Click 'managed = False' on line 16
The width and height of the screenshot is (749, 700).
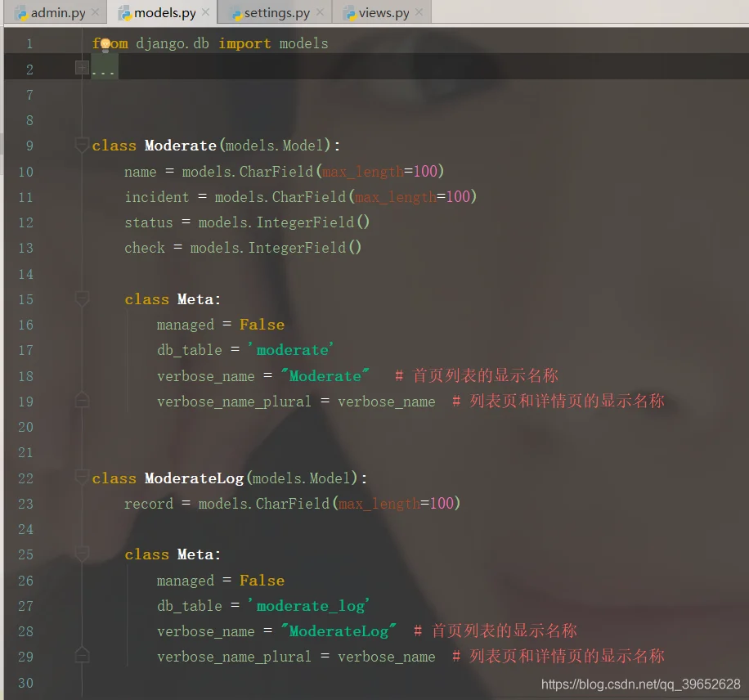221,325
